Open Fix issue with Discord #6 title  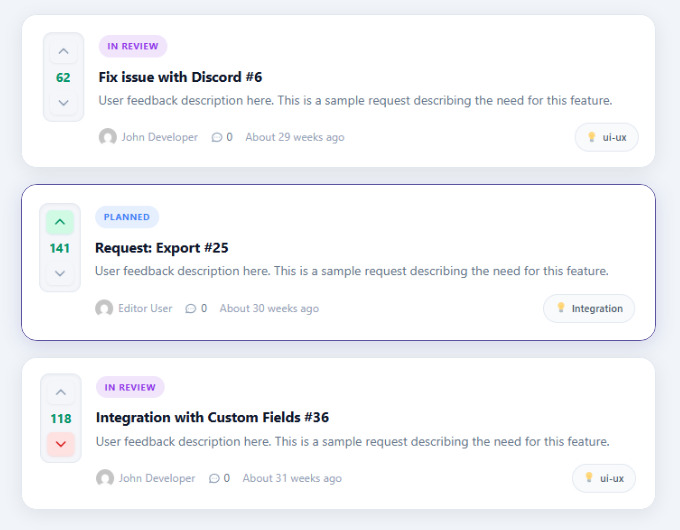pyautogui.click(x=180, y=77)
